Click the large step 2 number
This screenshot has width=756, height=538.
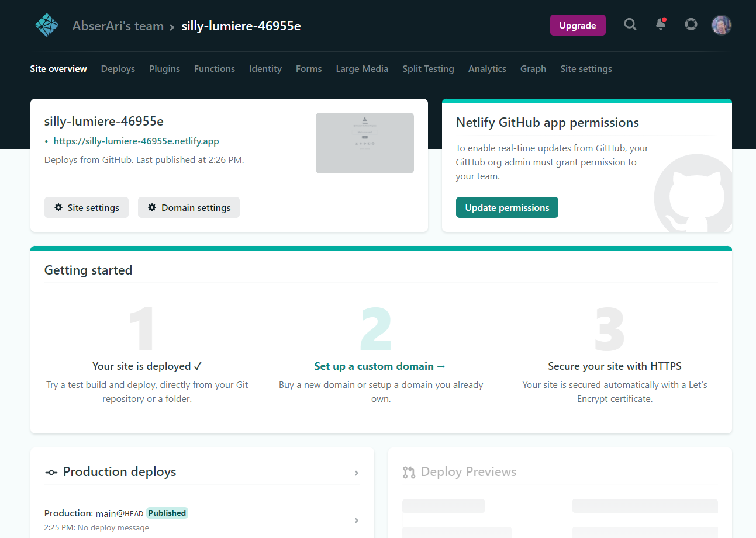375,329
